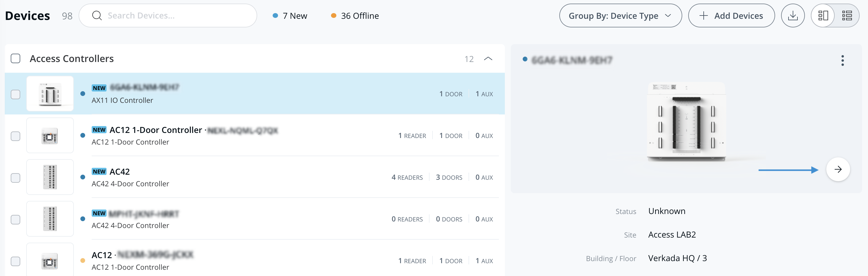The width and height of the screenshot is (868, 276).
Task: Click the AC42 device thumbnail image
Action: [x=50, y=177]
